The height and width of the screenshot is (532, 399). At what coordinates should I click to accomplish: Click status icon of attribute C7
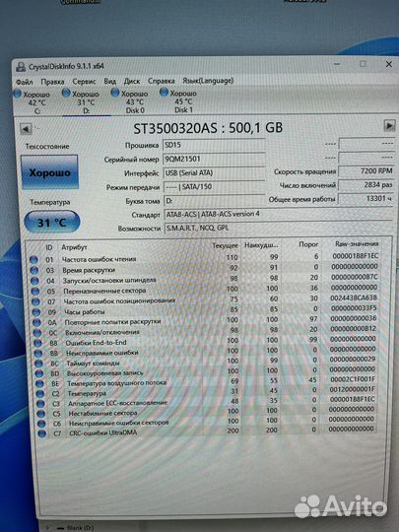[x=42, y=433]
